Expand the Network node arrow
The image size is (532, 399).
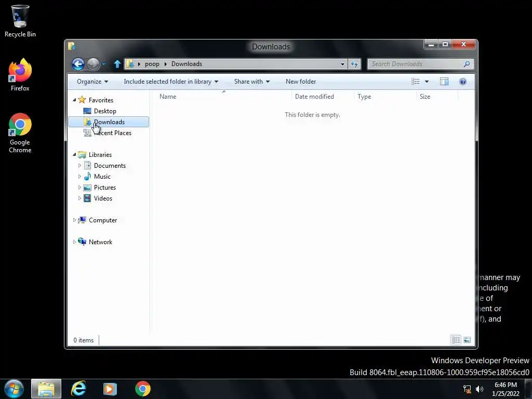(74, 242)
